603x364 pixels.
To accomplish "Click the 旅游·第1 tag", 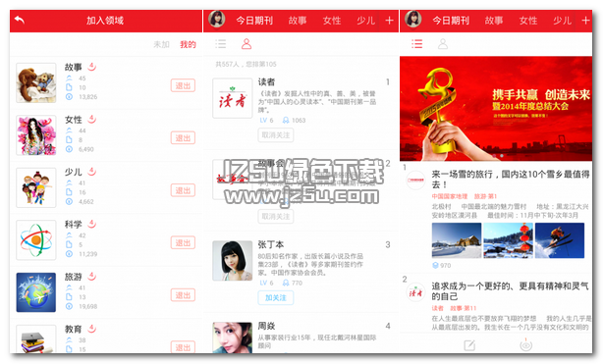I will (x=486, y=196).
